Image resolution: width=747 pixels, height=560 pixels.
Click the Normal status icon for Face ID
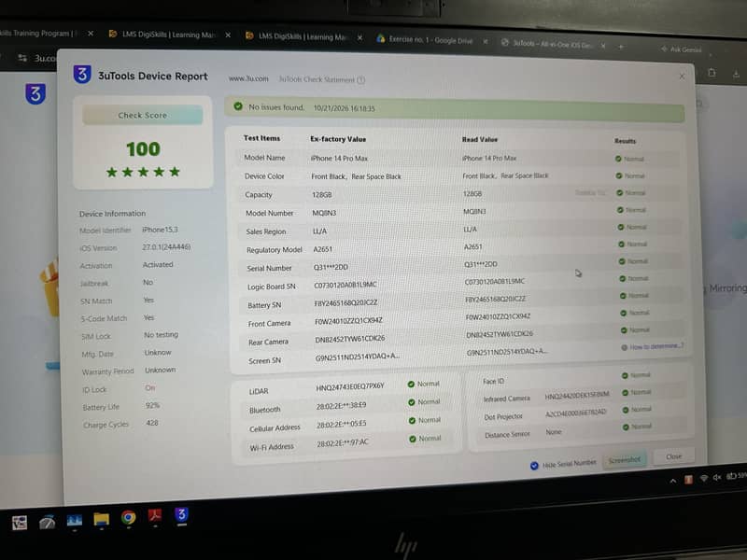[625, 376]
